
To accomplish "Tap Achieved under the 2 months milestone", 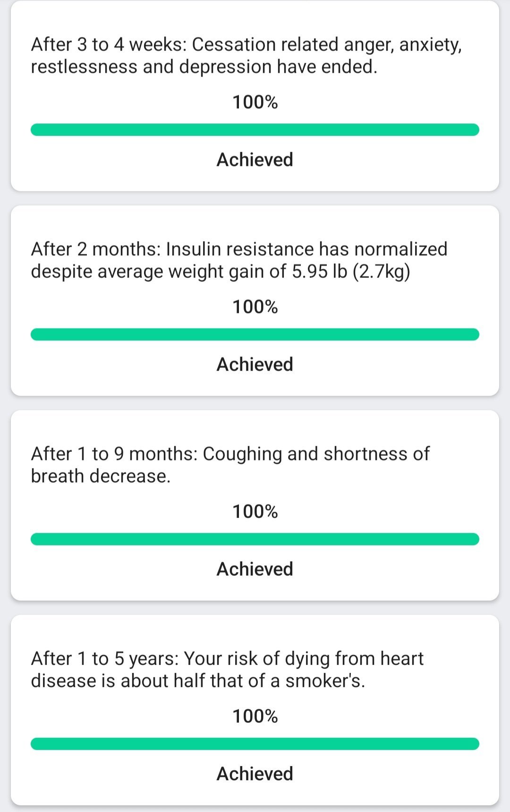I will 255,364.
